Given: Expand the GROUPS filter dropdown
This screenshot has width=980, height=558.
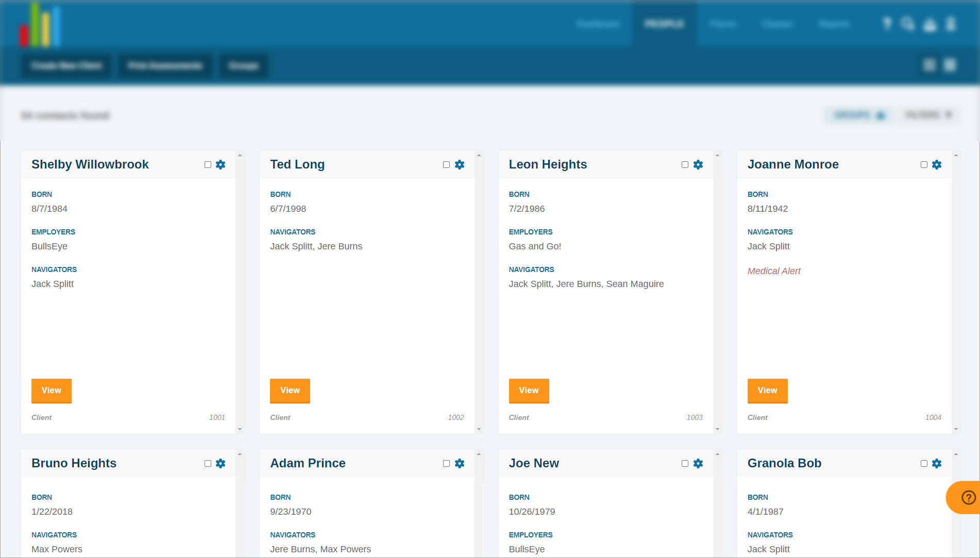Looking at the screenshot, I should pos(859,115).
